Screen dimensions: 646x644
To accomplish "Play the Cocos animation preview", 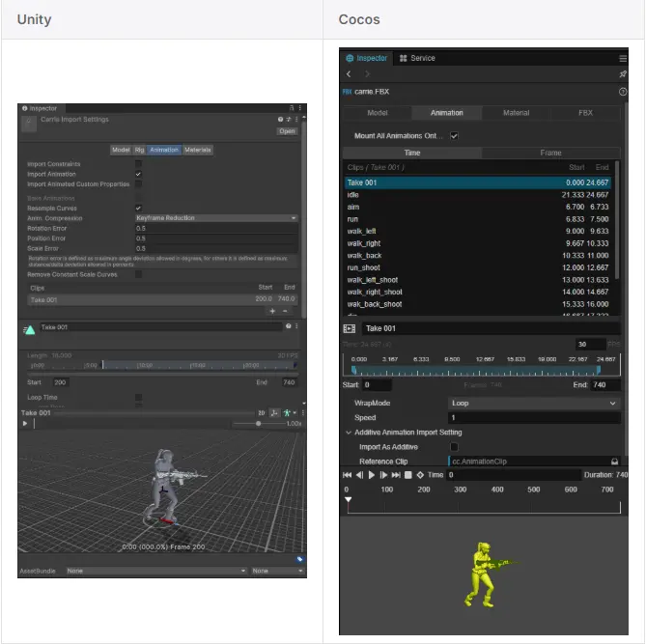I will (x=371, y=475).
